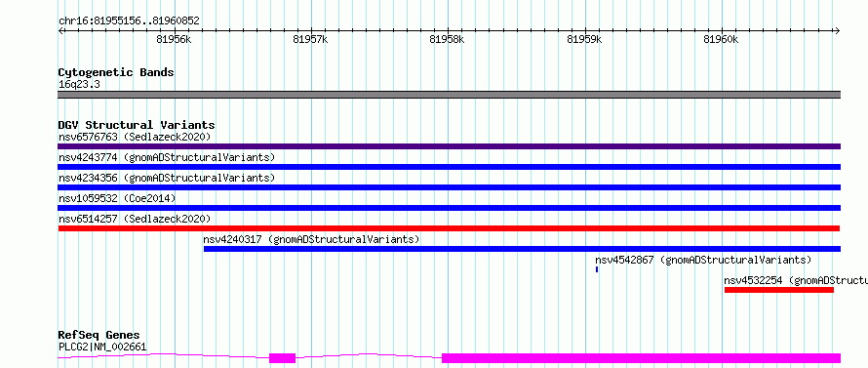
Task: Open the PLCG2|NM_002661 gene label
Action: 102,348
